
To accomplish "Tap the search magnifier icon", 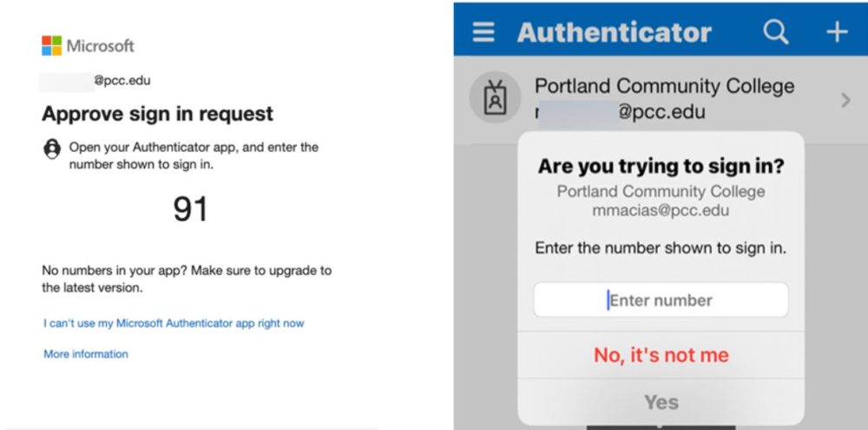I will pos(775,32).
